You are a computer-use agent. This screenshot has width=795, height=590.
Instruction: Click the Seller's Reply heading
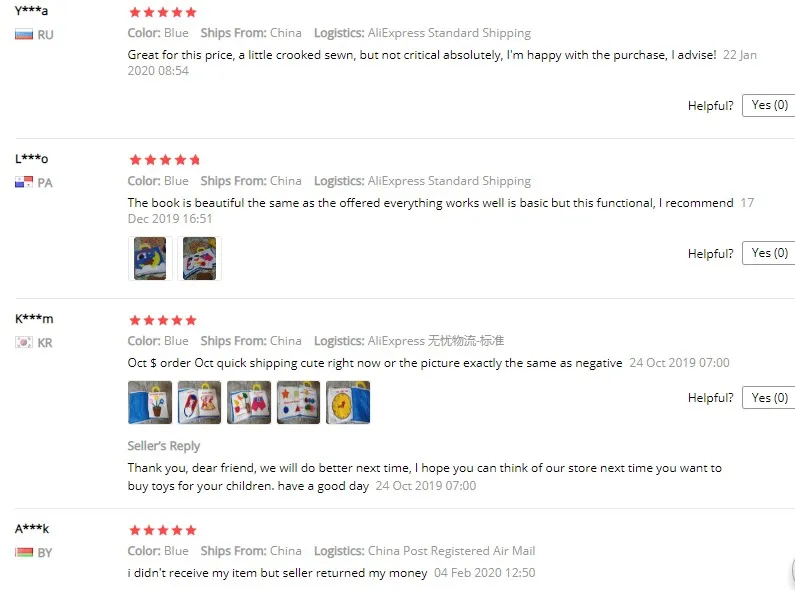point(164,446)
